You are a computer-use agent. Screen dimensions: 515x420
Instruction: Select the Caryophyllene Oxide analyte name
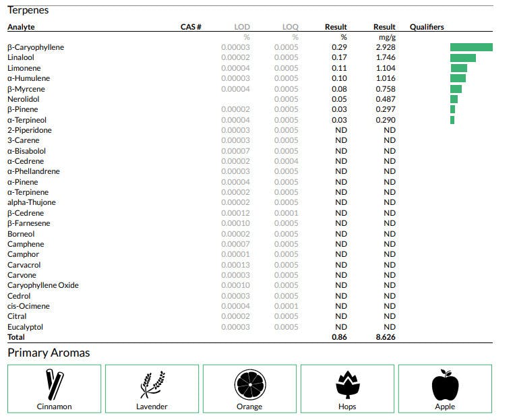(42, 285)
